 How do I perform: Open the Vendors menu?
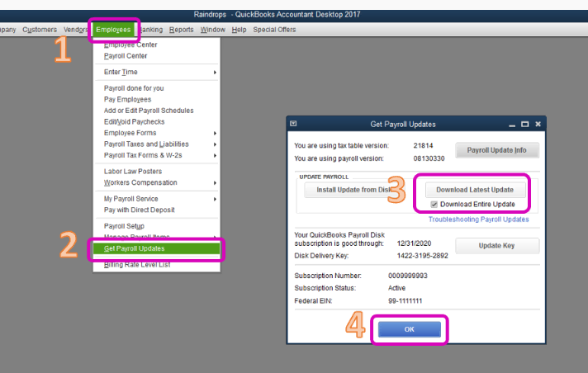76,30
